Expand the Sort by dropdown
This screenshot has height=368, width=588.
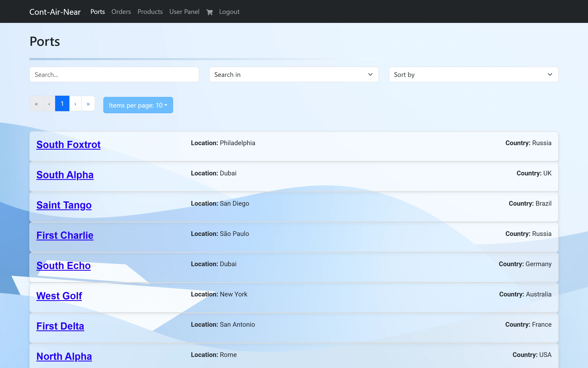tap(473, 74)
